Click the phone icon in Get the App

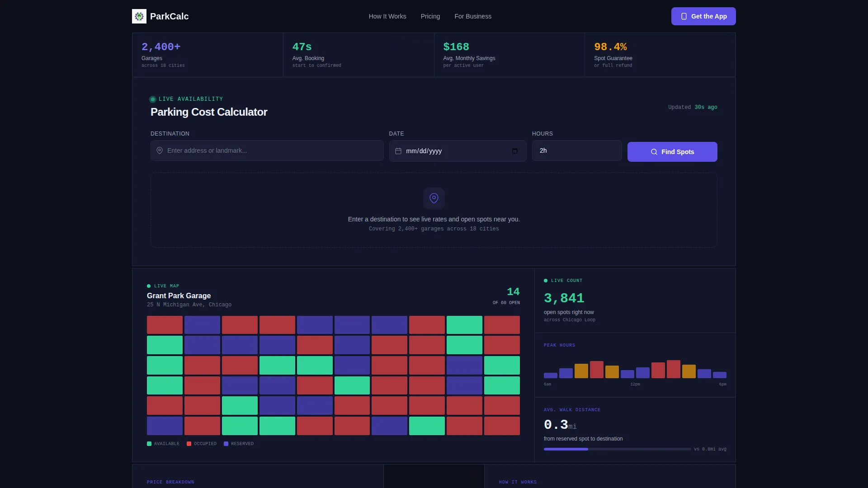click(684, 16)
